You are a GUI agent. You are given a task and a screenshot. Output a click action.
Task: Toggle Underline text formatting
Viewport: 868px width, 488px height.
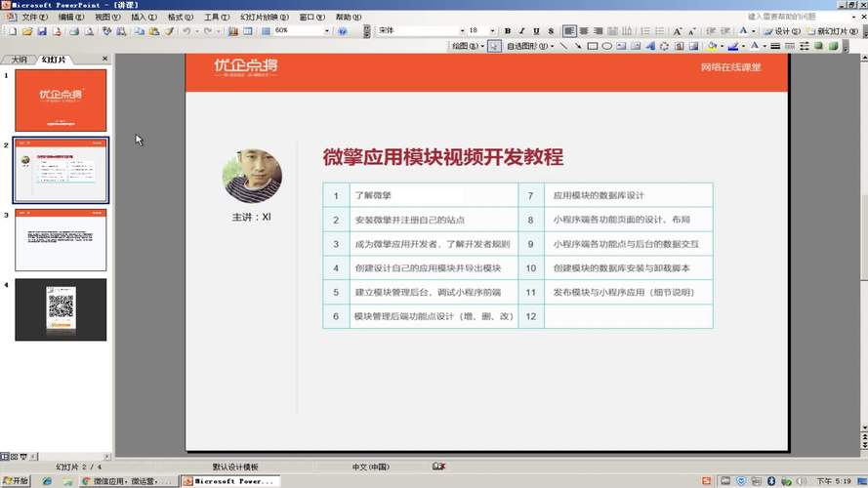(x=535, y=31)
